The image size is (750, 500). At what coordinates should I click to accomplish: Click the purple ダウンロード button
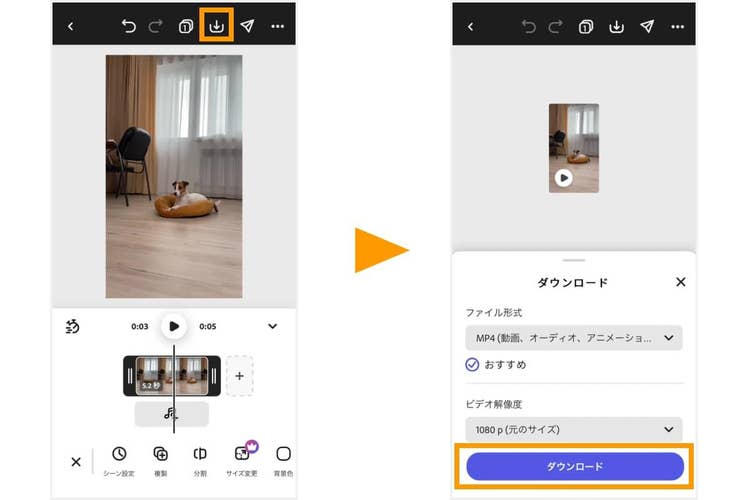click(575, 467)
